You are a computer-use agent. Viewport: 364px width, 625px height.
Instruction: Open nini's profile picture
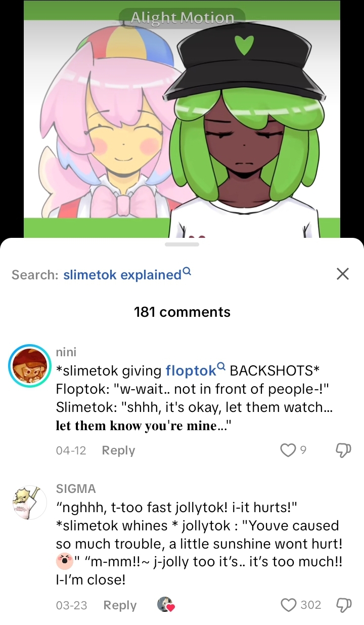[x=29, y=366]
